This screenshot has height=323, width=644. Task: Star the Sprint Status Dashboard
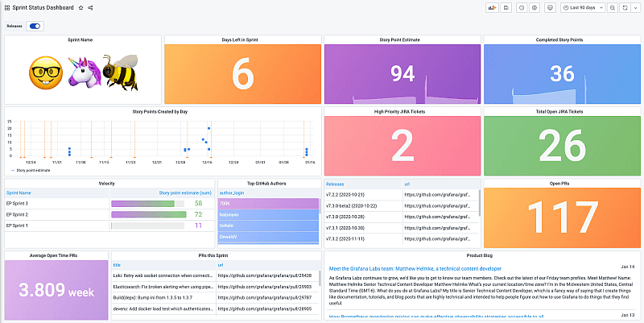click(81, 8)
